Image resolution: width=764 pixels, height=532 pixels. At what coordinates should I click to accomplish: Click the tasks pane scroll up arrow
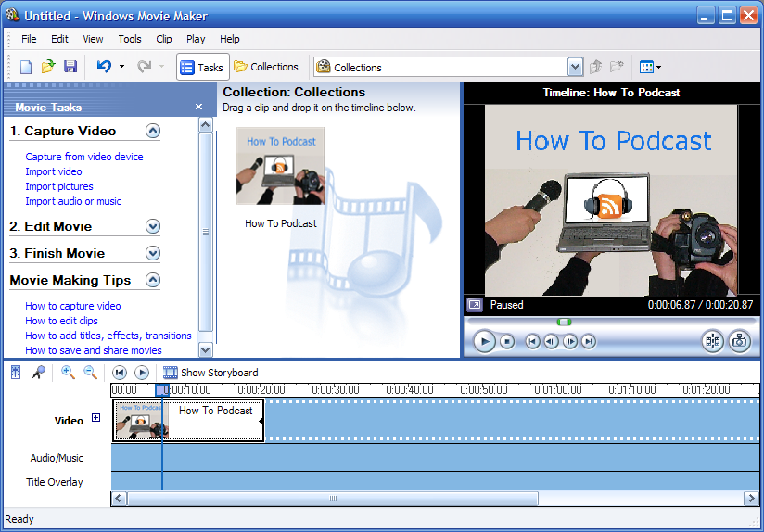point(206,125)
